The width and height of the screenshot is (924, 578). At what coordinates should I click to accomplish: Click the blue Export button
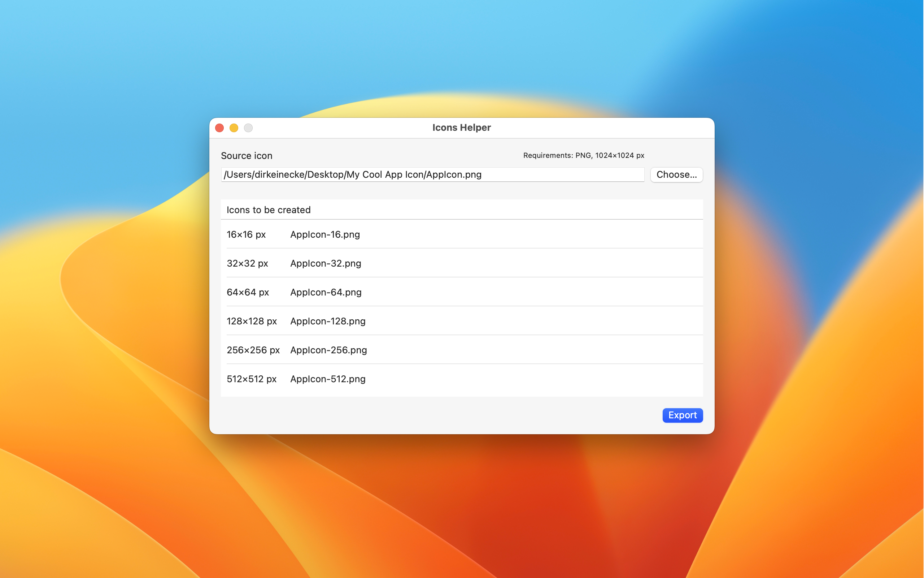pos(682,415)
